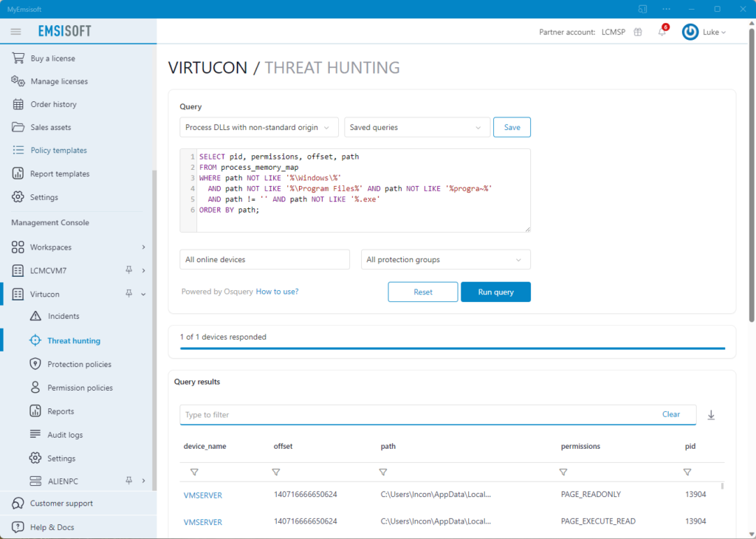
Task: Click the devices responded progress bar
Action: 453,347
